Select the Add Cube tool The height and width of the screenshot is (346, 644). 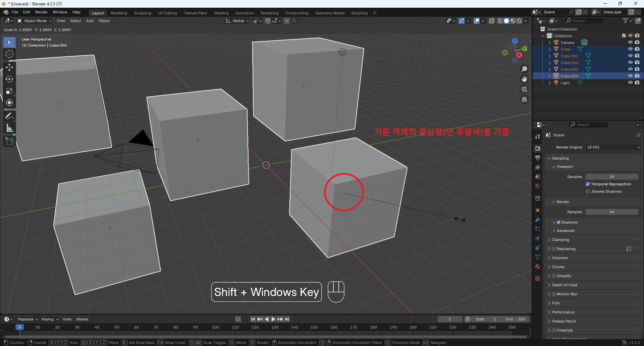coord(9,141)
